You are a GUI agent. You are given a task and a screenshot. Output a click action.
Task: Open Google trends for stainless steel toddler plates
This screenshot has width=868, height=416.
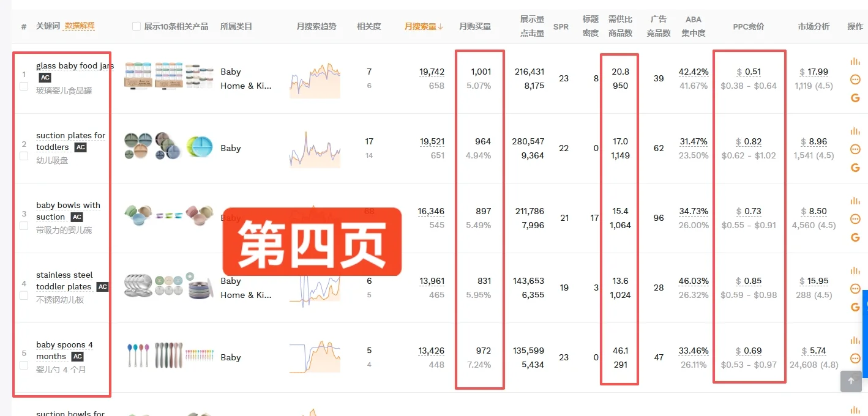(855, 306)
